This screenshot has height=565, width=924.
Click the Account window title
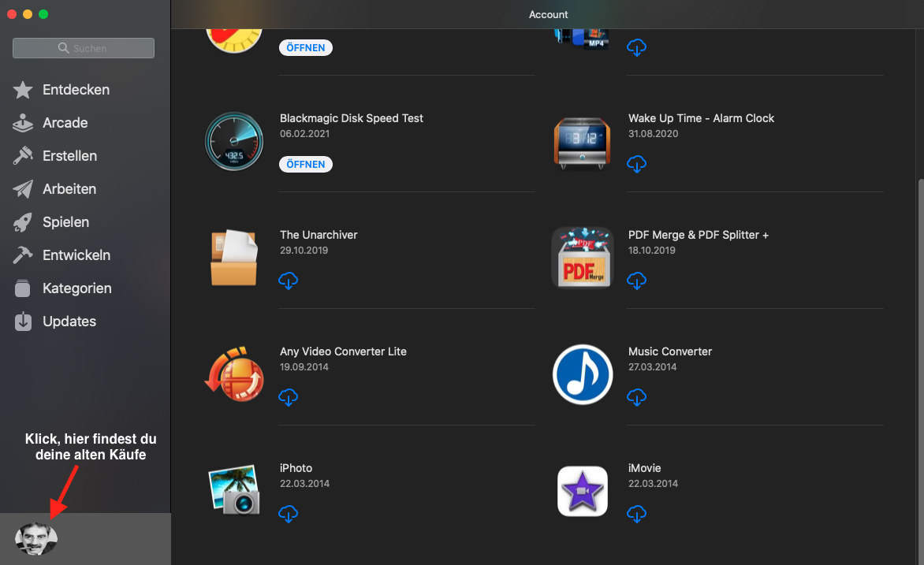tap(548, 15)
